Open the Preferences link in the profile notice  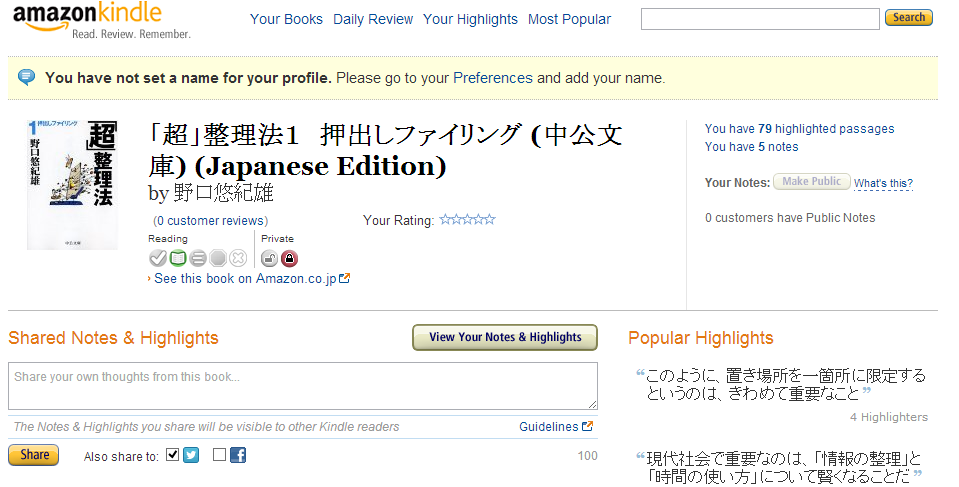[493, 78]
